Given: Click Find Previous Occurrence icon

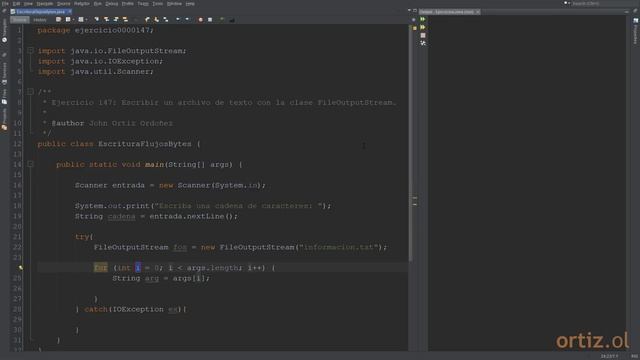Looking at the screenshot, I should coord(106,20).
